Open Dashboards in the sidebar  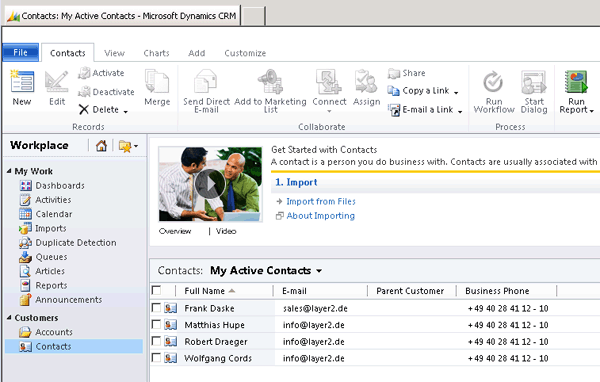click(52, 186)
